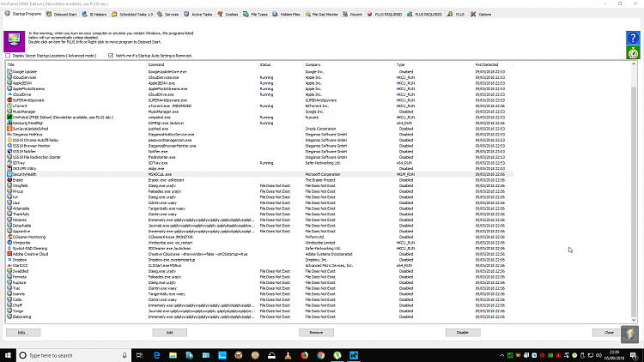The height and width of the screenshot is (362, 644).
Task: Click the SUPERAntiSpyware row icon
Action: coord(9,100)
